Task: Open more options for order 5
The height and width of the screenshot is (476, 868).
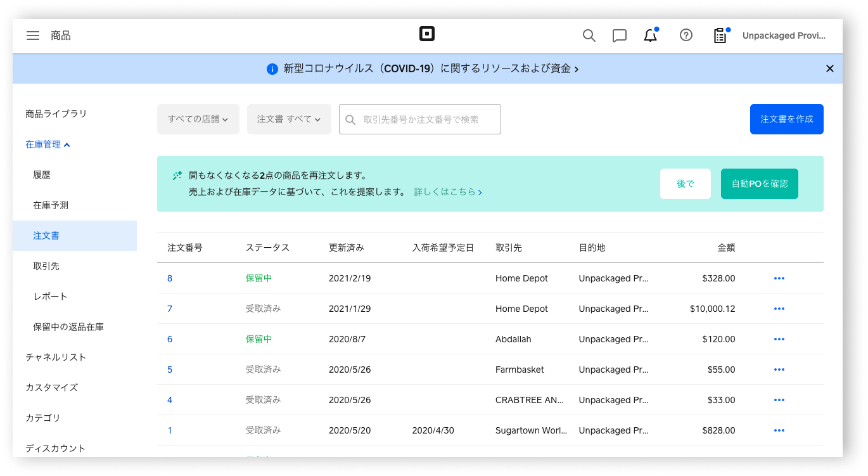Action: click(x=779, y=370)
